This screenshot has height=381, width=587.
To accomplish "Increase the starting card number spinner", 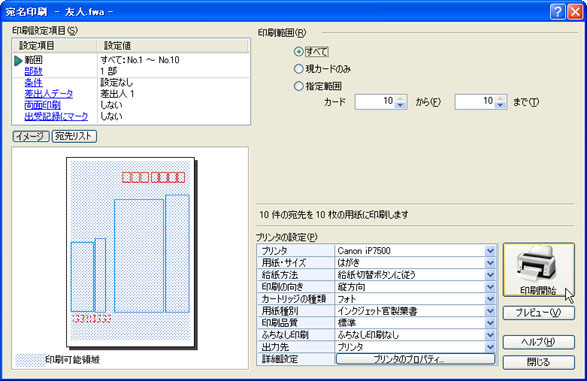I will 401,98.
